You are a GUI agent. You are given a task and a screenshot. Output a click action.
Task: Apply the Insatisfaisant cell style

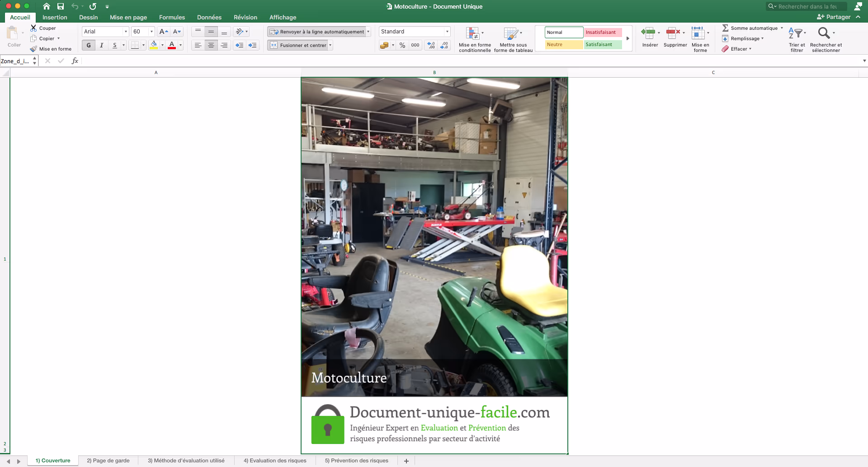coord(603,32)
